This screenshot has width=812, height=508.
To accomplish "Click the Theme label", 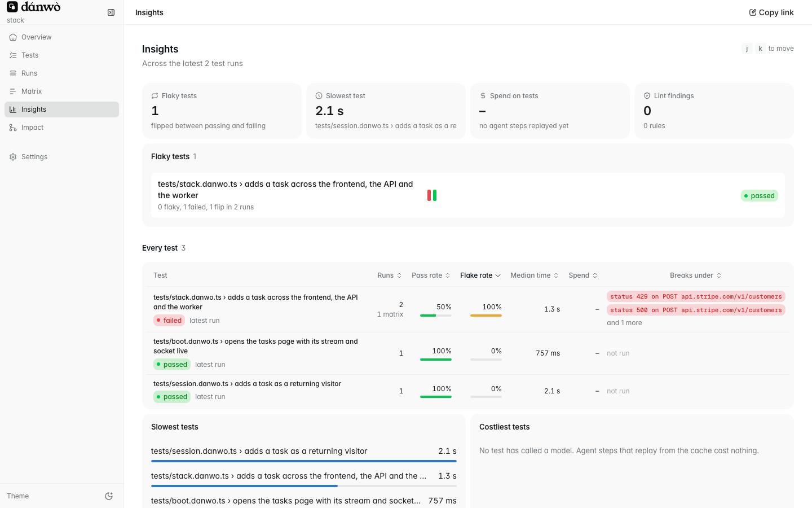I will [x=18, y=496].
